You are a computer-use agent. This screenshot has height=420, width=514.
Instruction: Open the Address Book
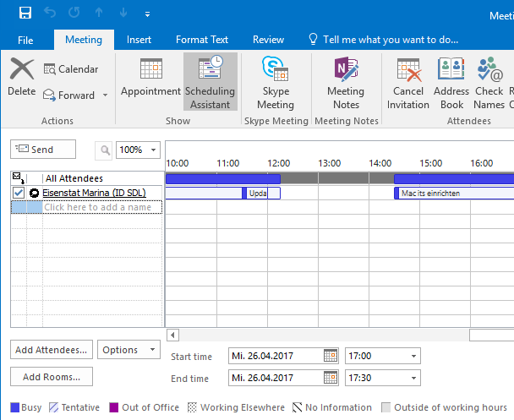pyautogui.click(x=451, y=83)
